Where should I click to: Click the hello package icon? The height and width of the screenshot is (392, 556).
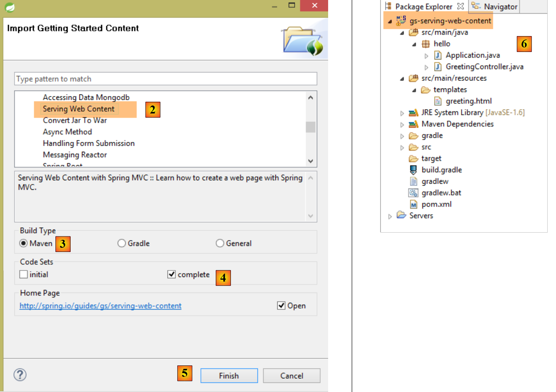[x=426, y=44]
